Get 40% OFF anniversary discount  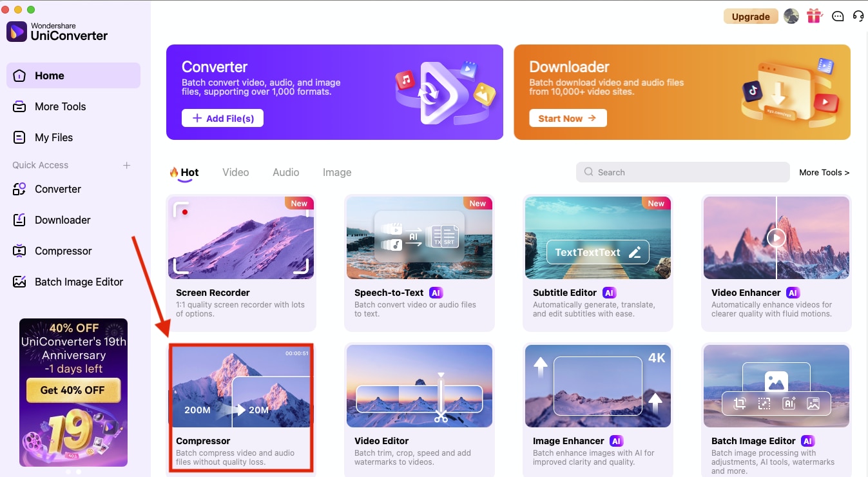[x=73, y=390]
